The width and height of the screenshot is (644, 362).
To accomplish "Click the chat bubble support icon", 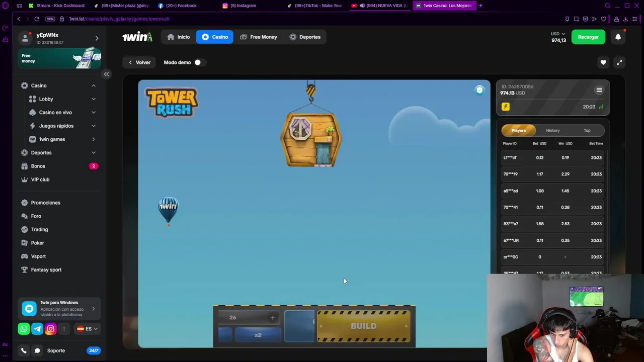I will coord(37,350).
